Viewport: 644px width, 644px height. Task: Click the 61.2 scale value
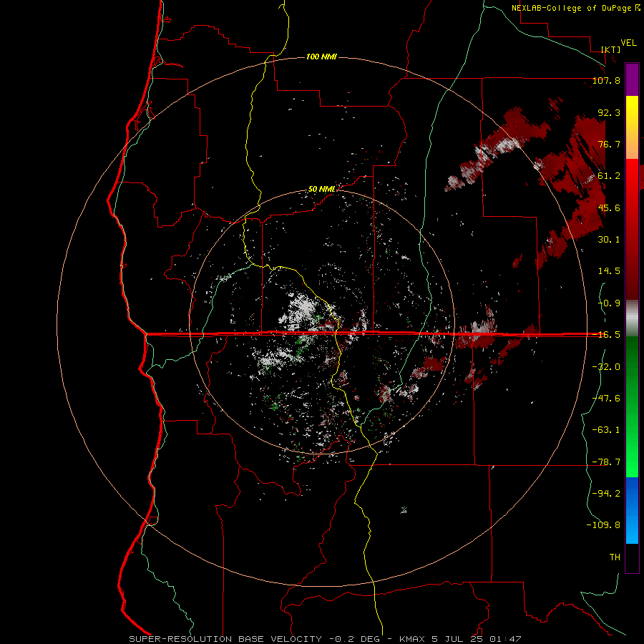pos(609,176)
